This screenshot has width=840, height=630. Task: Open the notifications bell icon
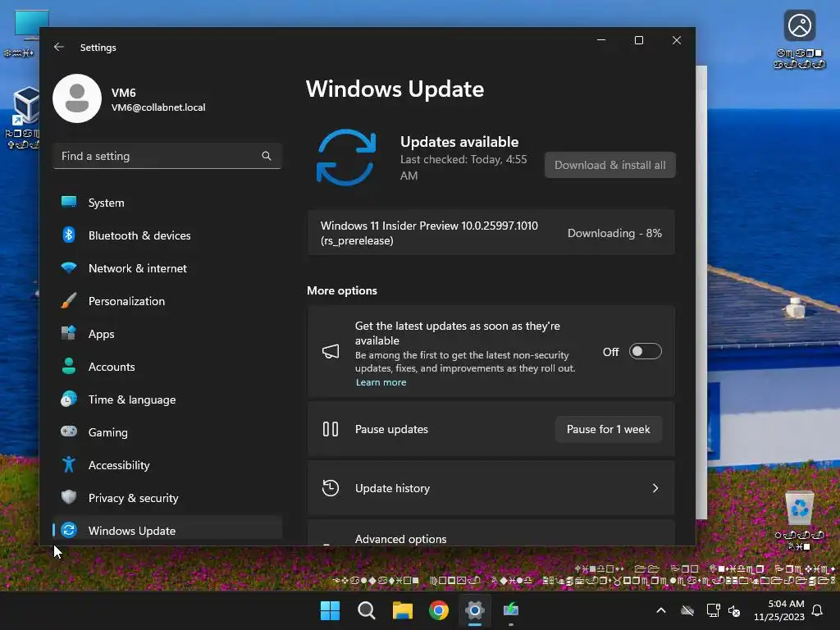coord(818,610)
